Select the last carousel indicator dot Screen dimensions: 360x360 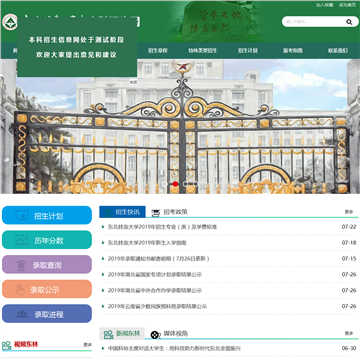click(196, 184)
